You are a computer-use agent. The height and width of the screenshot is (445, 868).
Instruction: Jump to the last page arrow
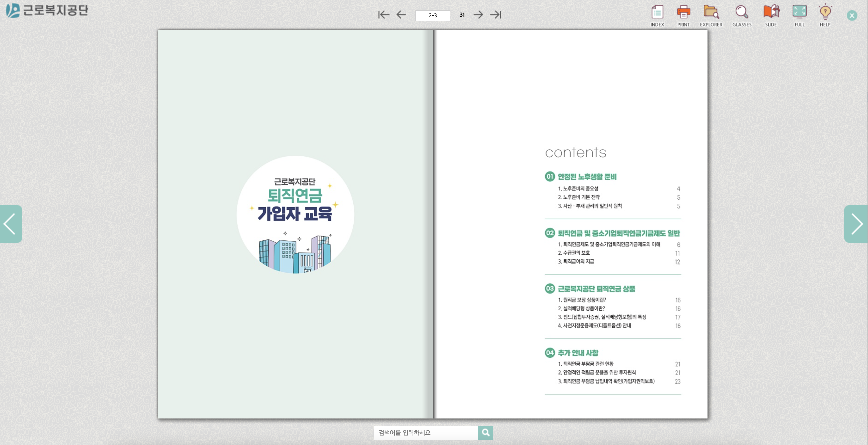(495, 15)
